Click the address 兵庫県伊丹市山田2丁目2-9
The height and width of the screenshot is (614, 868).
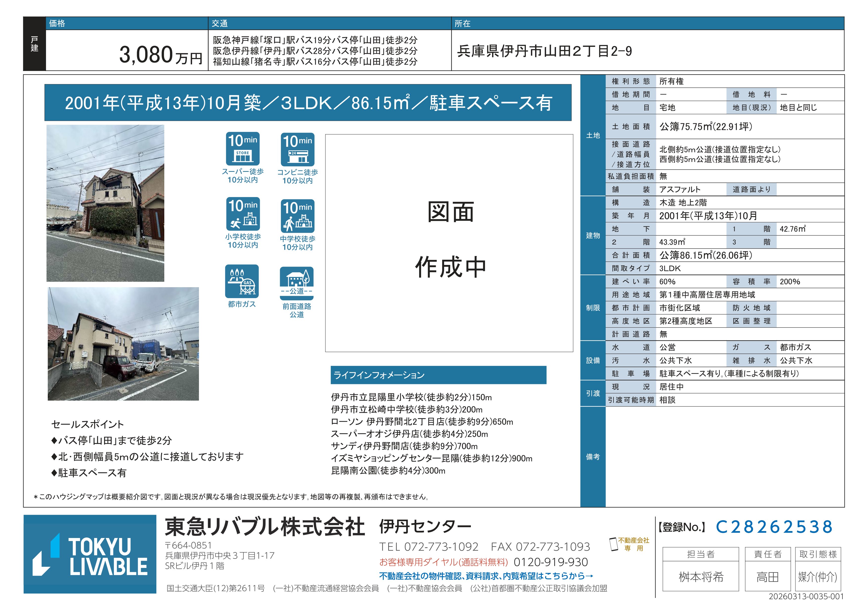pyautogui.click(x=544, y=51)
